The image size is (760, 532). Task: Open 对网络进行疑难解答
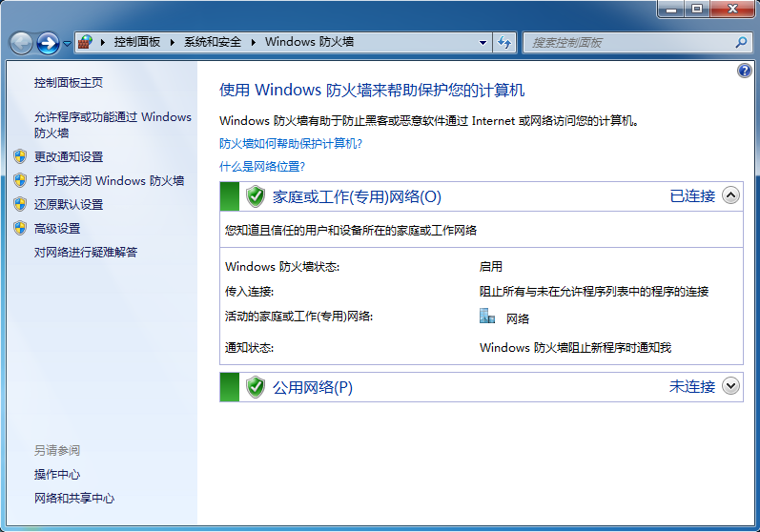[x=85, y=252]
